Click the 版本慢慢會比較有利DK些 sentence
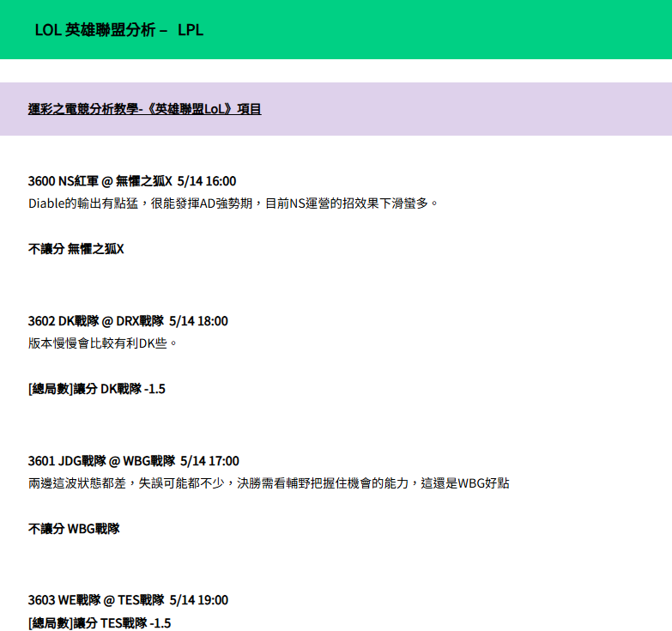 [x=102, y=343]
